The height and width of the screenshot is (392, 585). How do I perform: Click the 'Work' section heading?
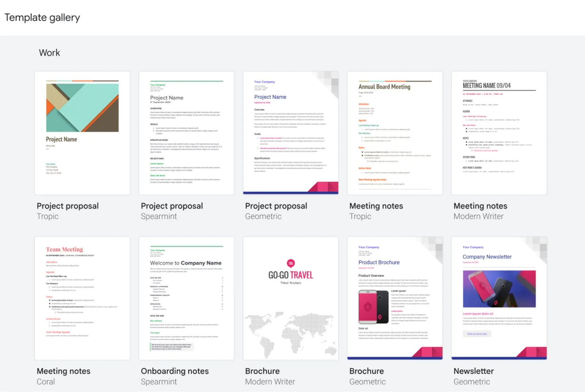pyautogui.click(x=49, y=53)
